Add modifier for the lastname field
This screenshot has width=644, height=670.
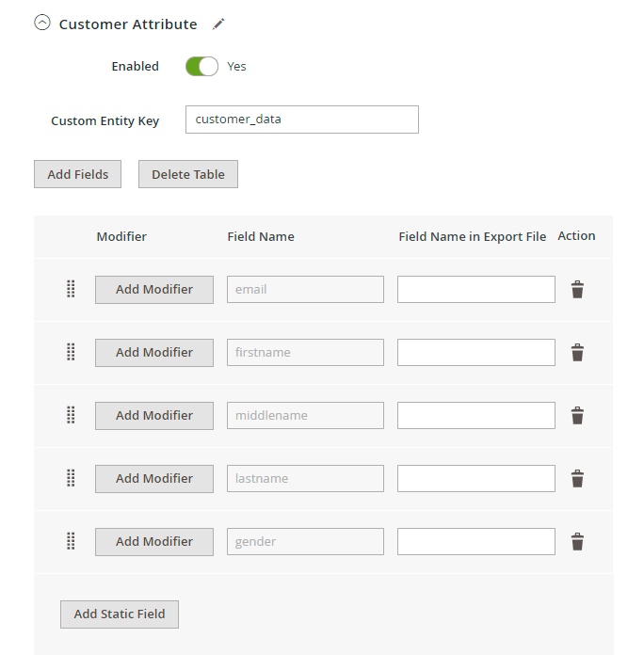tap(154, 478)
